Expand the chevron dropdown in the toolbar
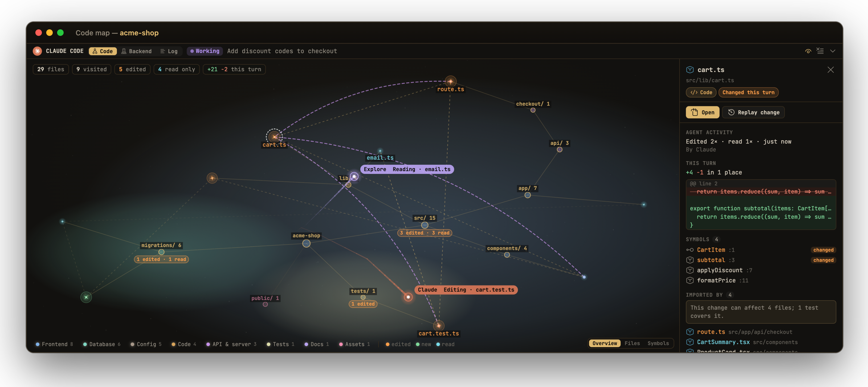This screenshot has height=387, width=868. click(x=833, y=51)
